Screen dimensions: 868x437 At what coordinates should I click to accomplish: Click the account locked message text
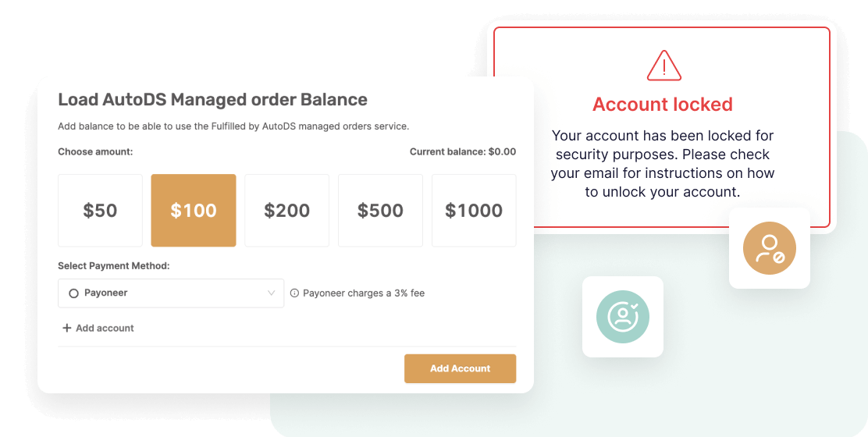pyautogui.click(x=663, y=164)
